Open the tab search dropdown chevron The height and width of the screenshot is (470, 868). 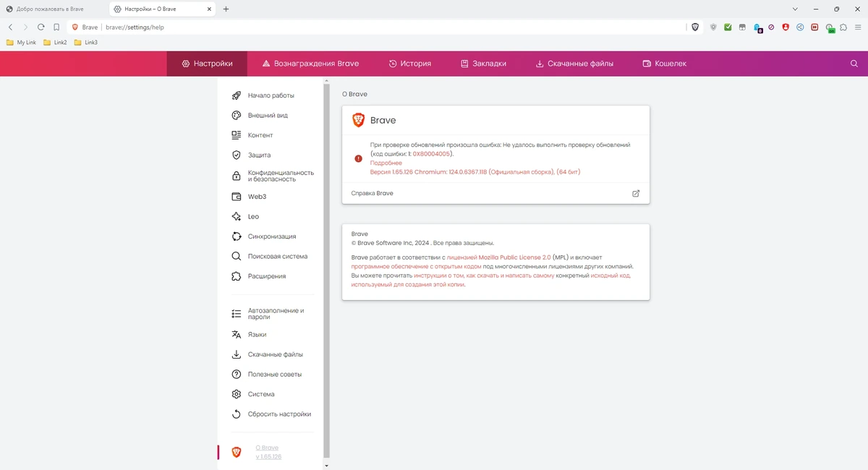795,9
